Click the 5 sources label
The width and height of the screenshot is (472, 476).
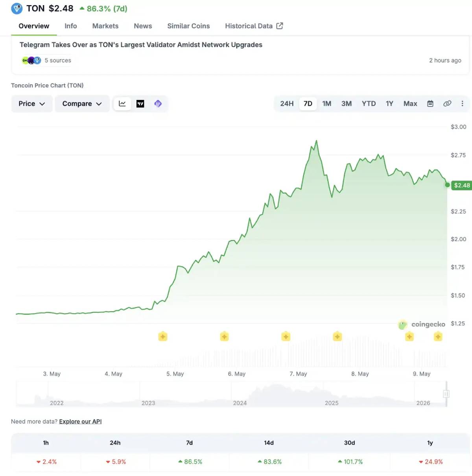58,60
